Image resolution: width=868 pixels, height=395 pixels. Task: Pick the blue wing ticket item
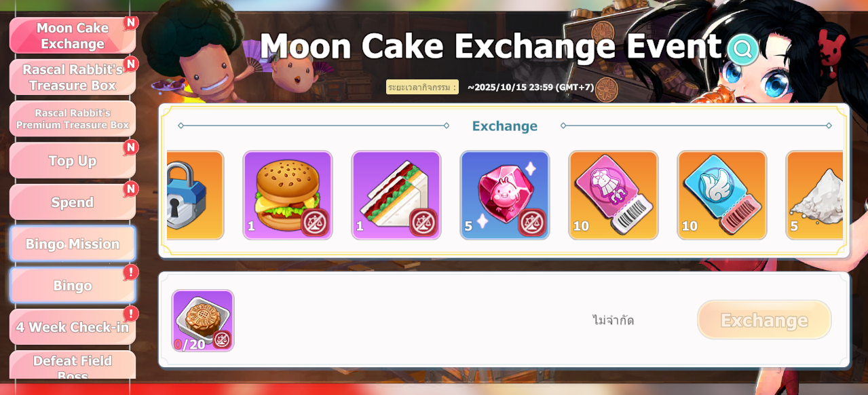(x=722, y=195)
